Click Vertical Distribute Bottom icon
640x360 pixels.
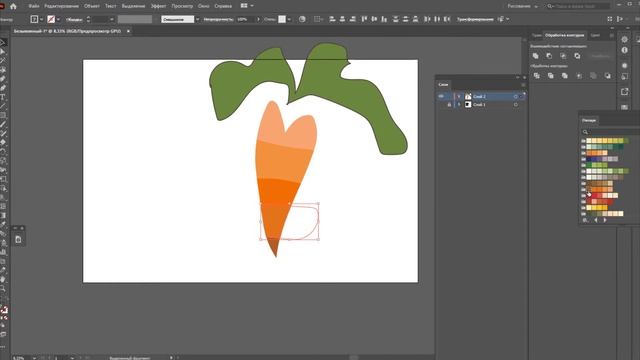[416, 19]
